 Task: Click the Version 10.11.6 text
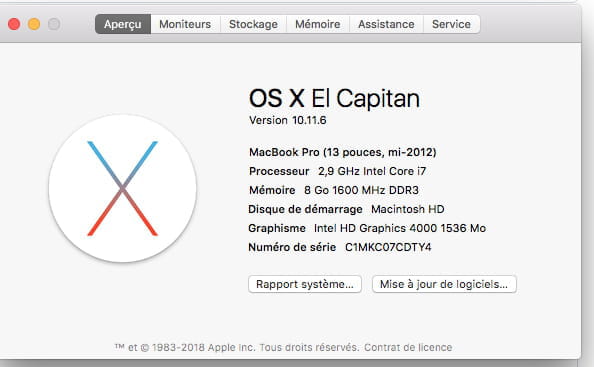(288, 120)
